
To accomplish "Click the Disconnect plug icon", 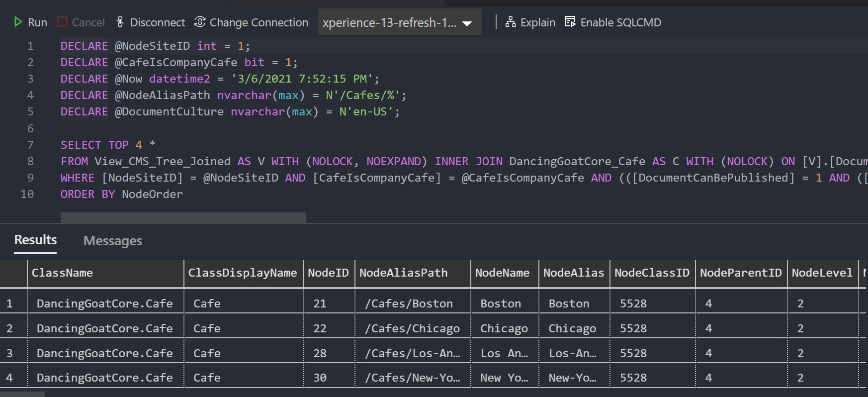I will click(120, 22).
